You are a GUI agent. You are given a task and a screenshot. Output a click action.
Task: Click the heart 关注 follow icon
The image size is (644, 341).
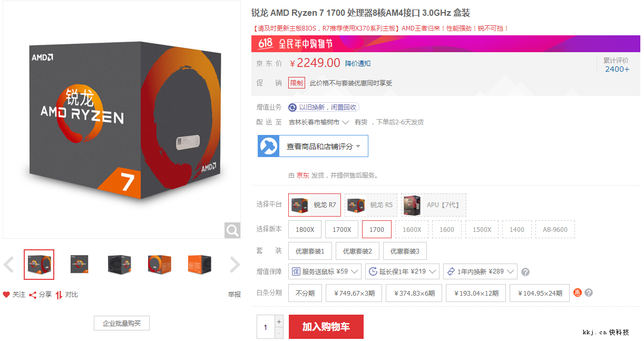pyautogui.click(x=6, y=295)
